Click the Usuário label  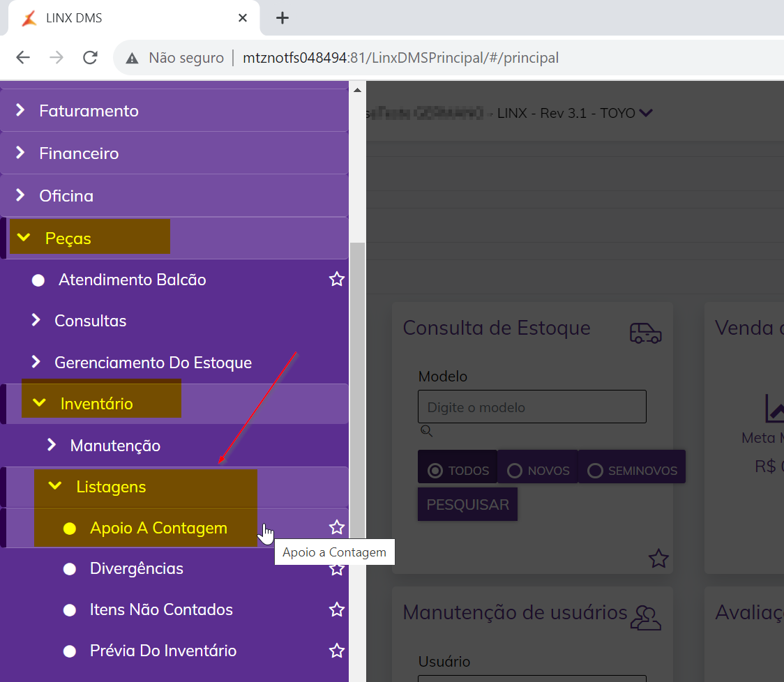pos(444,662)
